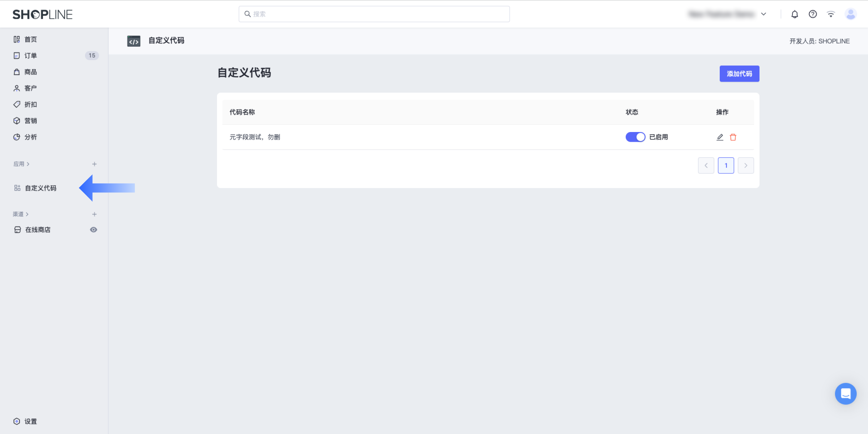Delete the 元字段测试 custom code entry
This screenshot has width=868, height=434.
733,137
